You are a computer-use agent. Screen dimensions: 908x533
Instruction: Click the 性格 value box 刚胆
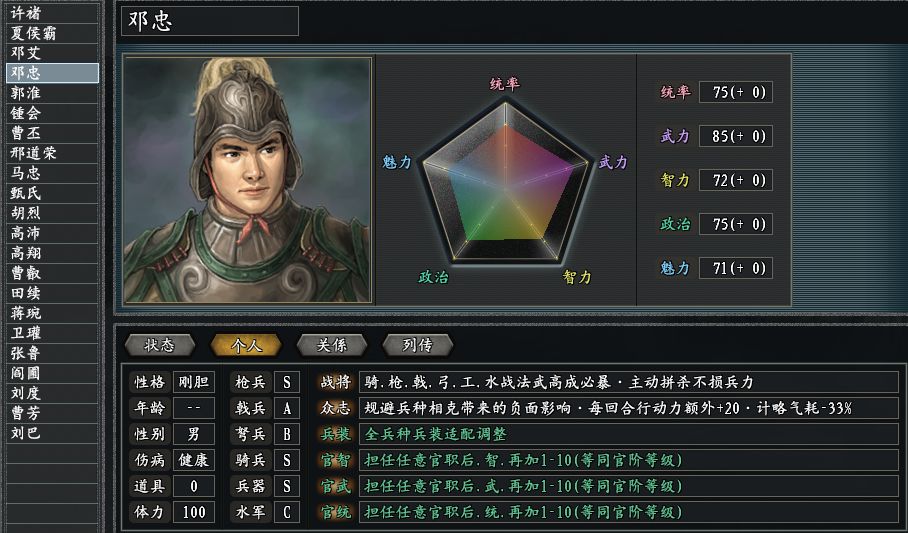click(194, 382)
